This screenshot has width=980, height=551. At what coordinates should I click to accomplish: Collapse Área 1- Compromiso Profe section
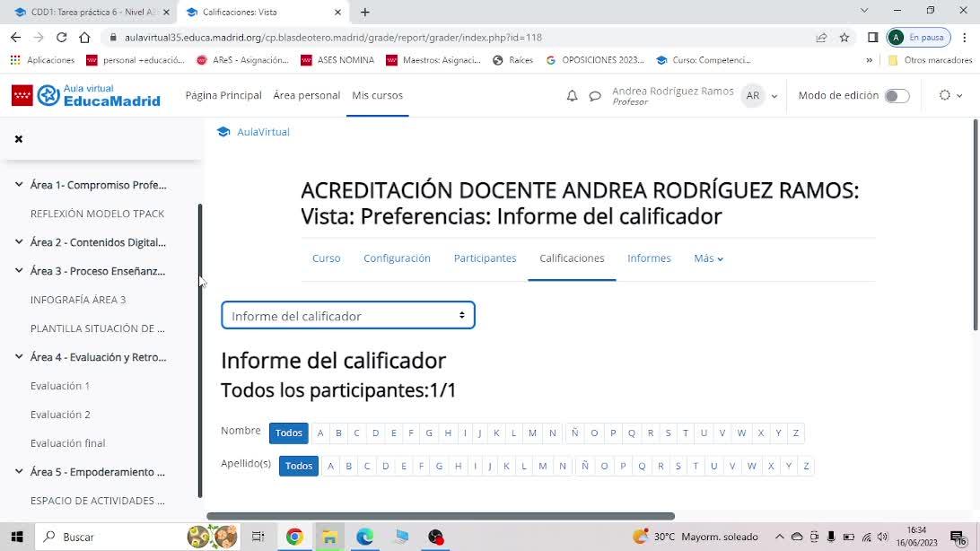pyautogui.click(x=19, y=184)
